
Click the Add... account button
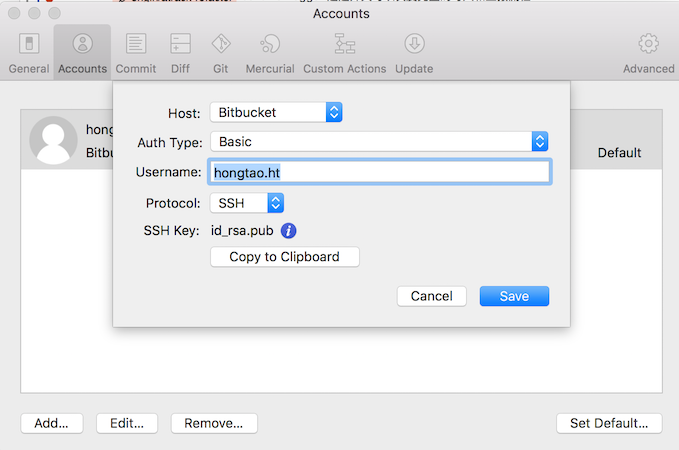pyautogui.click(x=52, y=423)
